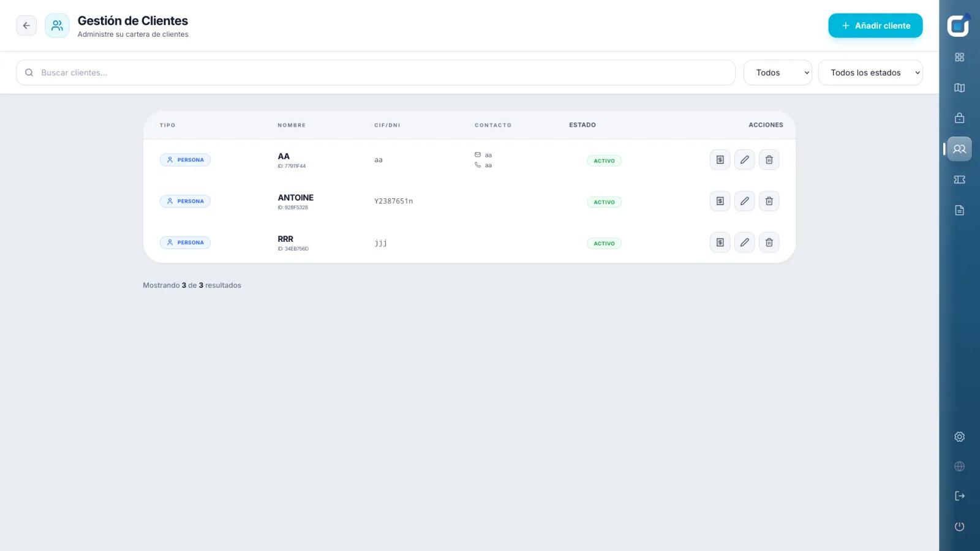Click the app logo in the sidebar
Image resolution: width=980 pixels, height=551 pixels.
[x=959, y=25]
